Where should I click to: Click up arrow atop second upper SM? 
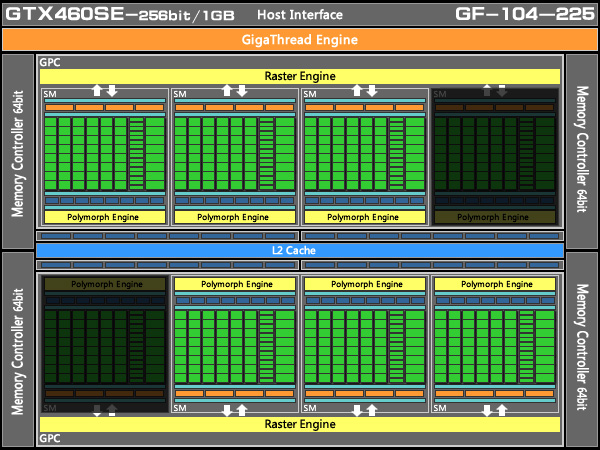227,90
